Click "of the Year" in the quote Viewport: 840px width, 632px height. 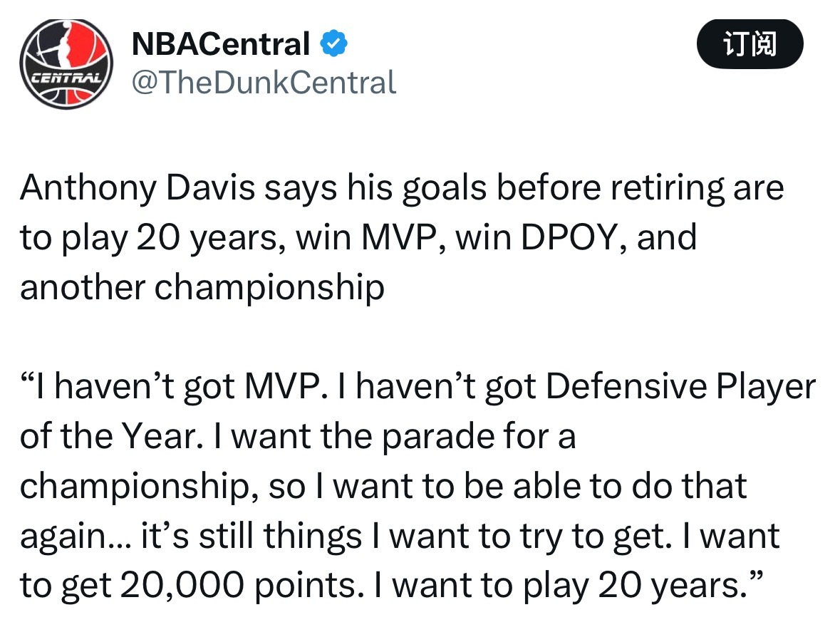tap(107, 435)
